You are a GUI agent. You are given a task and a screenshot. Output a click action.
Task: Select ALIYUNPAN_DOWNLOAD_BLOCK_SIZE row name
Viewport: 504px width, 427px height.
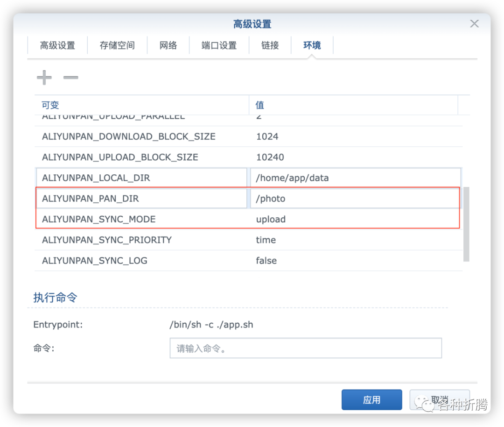point(129,136)
